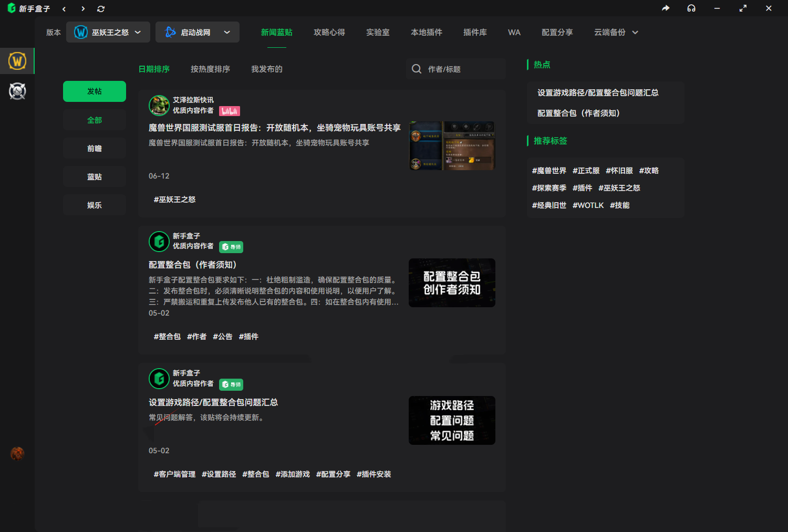The image size is (788, 532).
Task: Click 导师 badge on 配置整合包 post
Action: [x=231, y=247]
